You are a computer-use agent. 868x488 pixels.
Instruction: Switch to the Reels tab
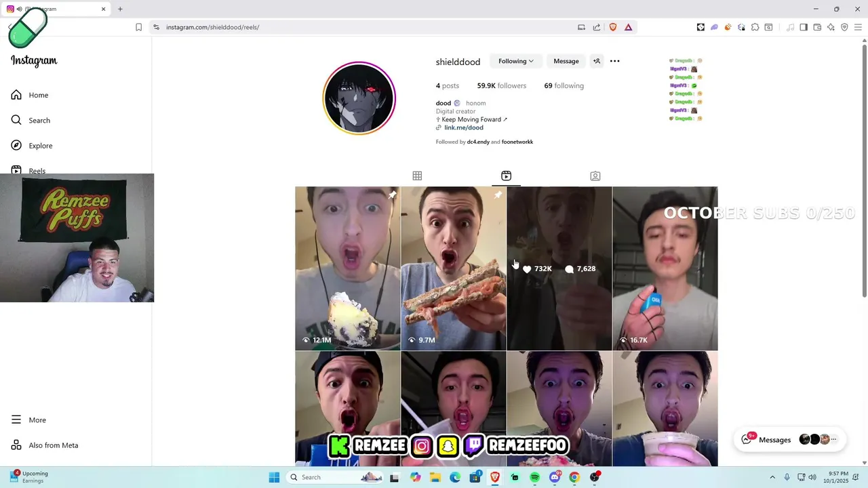click(506, 176)
